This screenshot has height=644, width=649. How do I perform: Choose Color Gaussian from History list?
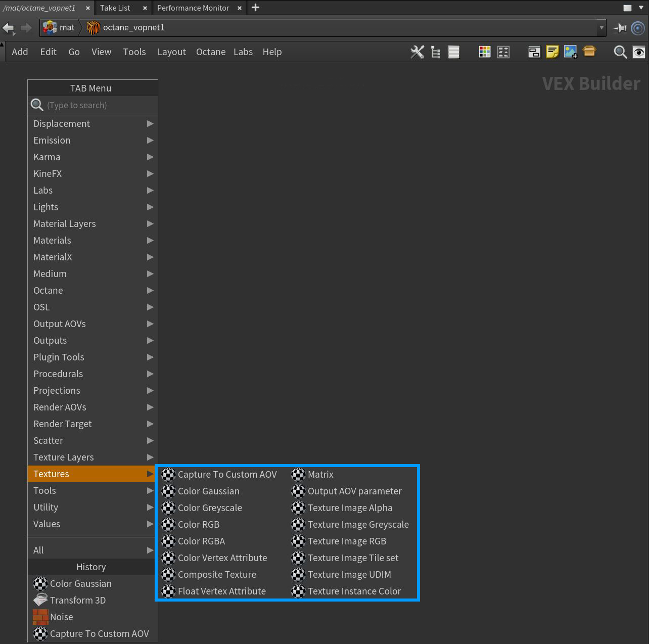click(x=80, y=584)
